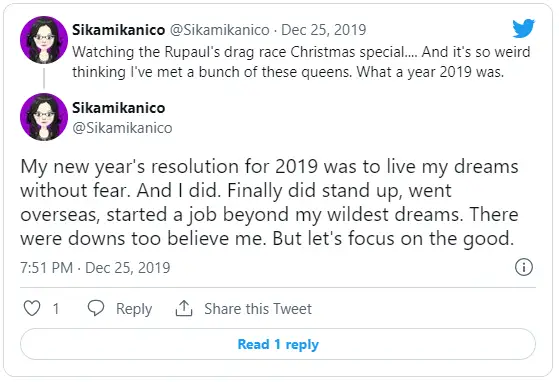Click the share upload arrow icon
559x382 pixels.
tap(184, 308)
